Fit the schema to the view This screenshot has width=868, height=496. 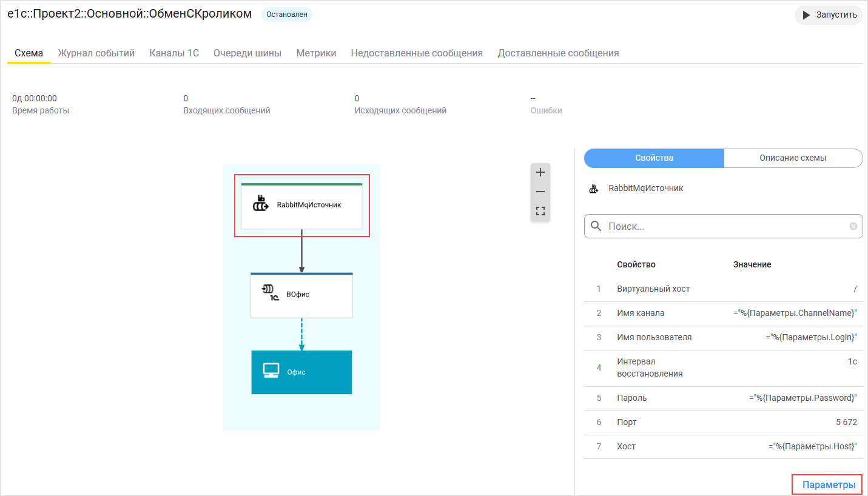click(x=540, y=211)
